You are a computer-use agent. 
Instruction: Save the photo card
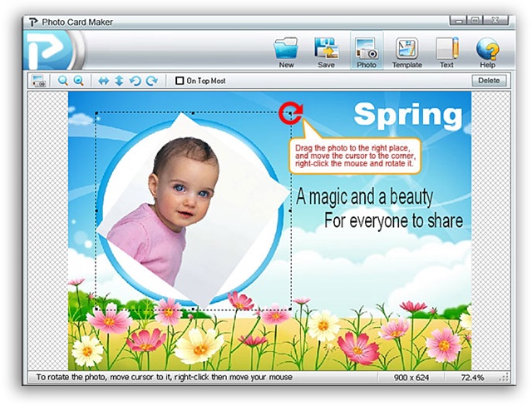[x=326, y=49]
